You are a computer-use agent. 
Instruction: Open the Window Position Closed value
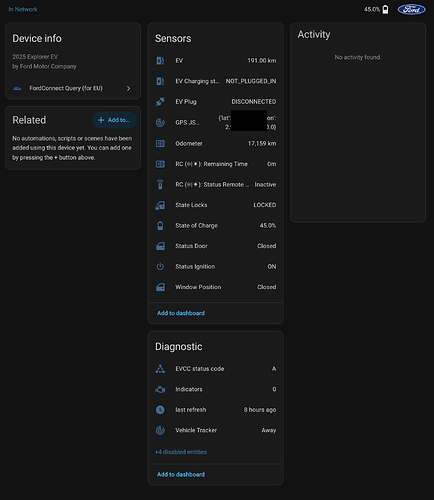click(x=267, y=287)
